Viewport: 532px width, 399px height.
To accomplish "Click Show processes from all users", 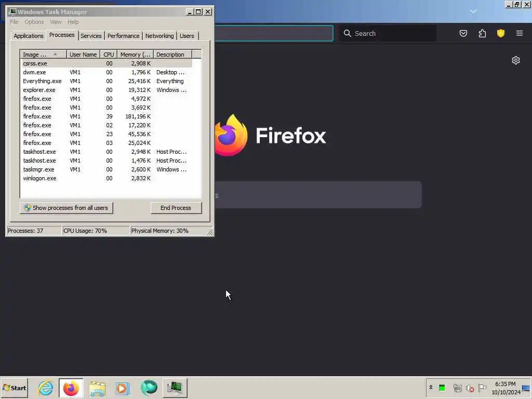I will click(66, 208).
